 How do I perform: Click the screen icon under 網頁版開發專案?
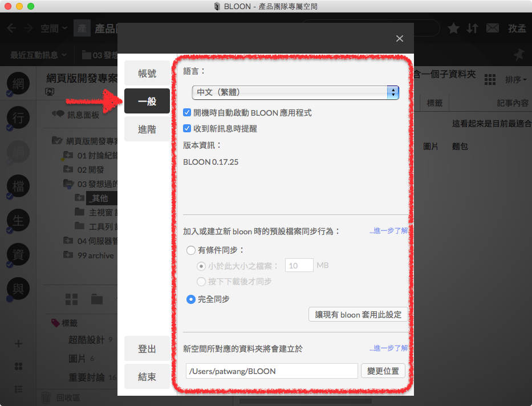[x=50, y=92]
